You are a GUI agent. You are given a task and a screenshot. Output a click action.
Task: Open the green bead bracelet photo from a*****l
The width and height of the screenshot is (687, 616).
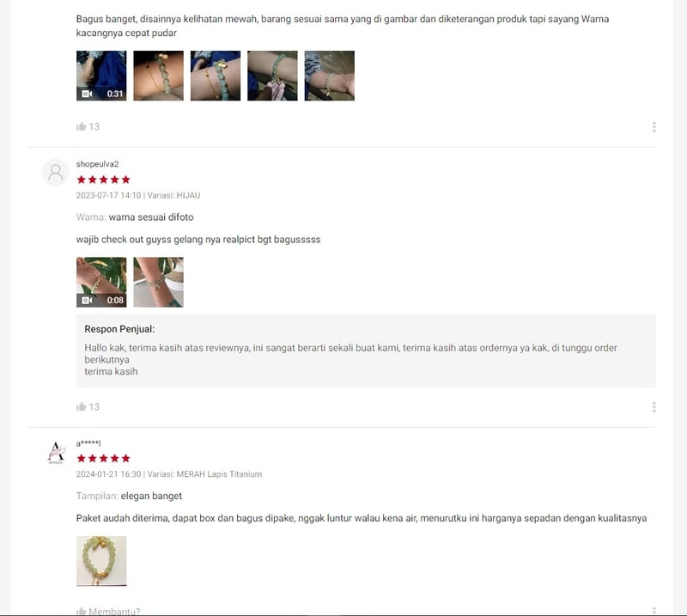coord(101,561)
